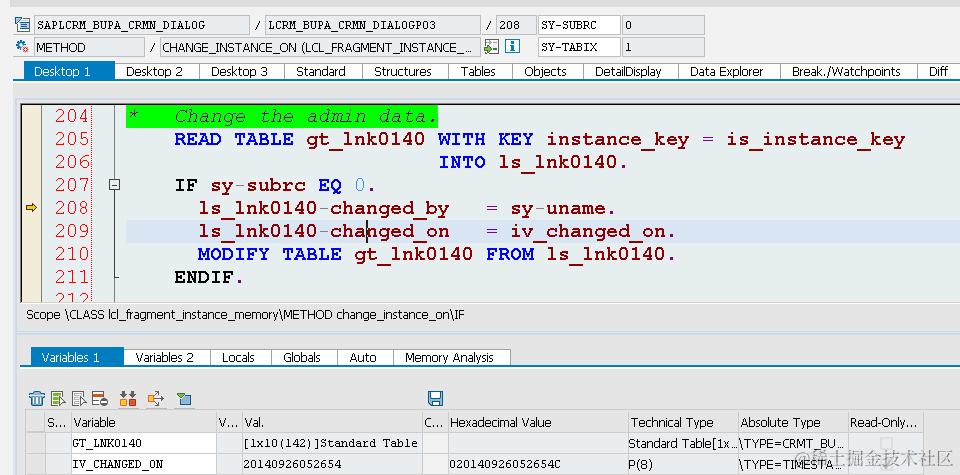Click the blue information icon
Screen dimensions: 960x475
512,47
